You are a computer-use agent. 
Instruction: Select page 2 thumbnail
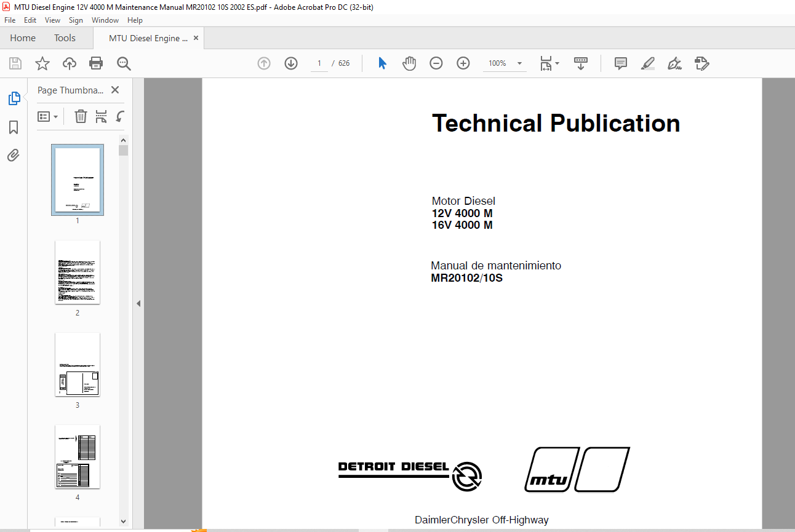click(78, 272)
